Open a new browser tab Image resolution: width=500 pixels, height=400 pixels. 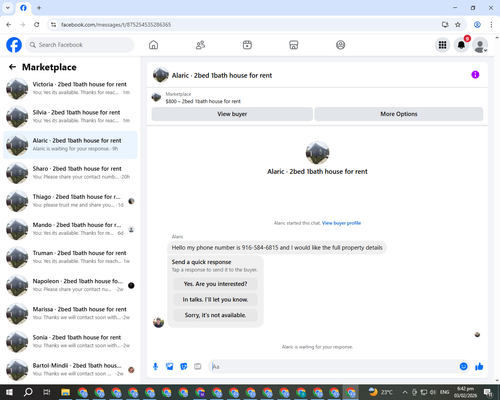pos(39,8)
